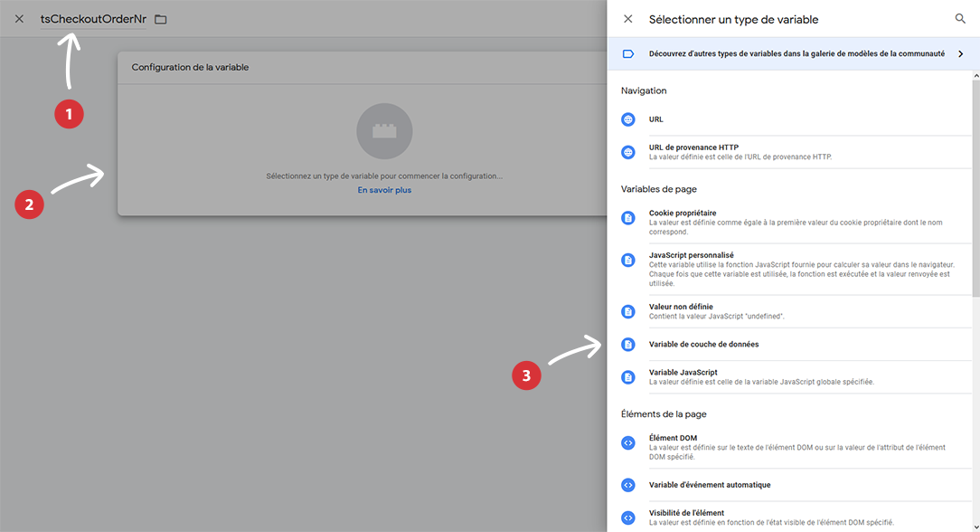Choose Élément DOM variable type
The width and height of the screenshot is (980, 532).
796,447
